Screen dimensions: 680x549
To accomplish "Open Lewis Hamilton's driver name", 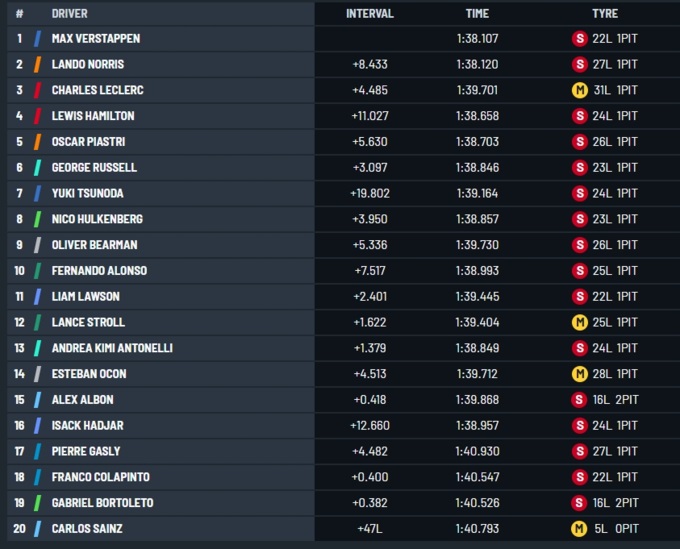I will point(93,116).
